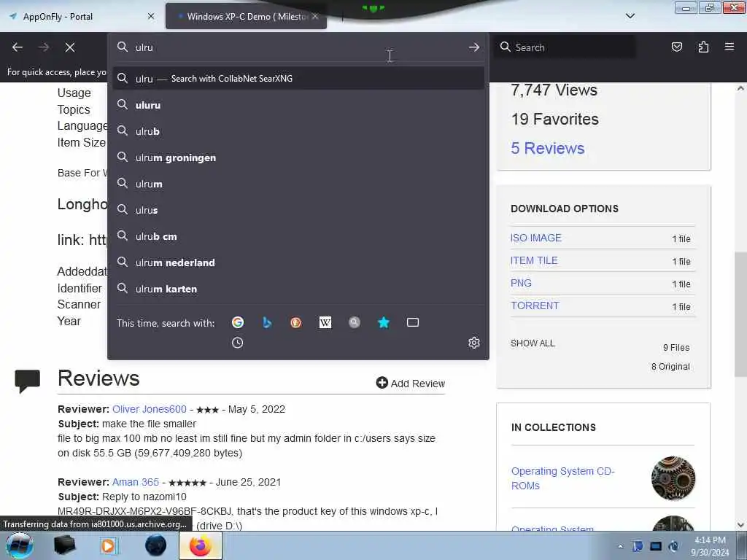Image resolution: width=747 pixels, height=560 pixels.
Task: Select the Windows XP-C Demo tab
Action: (x=247, y=17)
